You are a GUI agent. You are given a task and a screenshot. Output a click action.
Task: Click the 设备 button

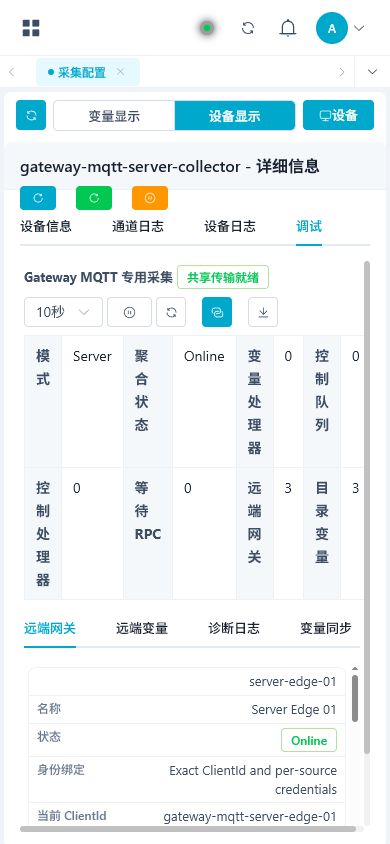coord(338,115)
